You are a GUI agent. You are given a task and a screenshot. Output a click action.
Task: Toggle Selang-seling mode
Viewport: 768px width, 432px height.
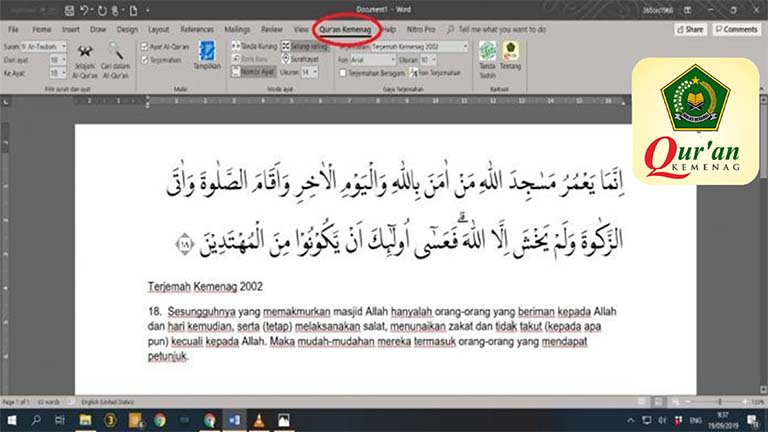305,46
